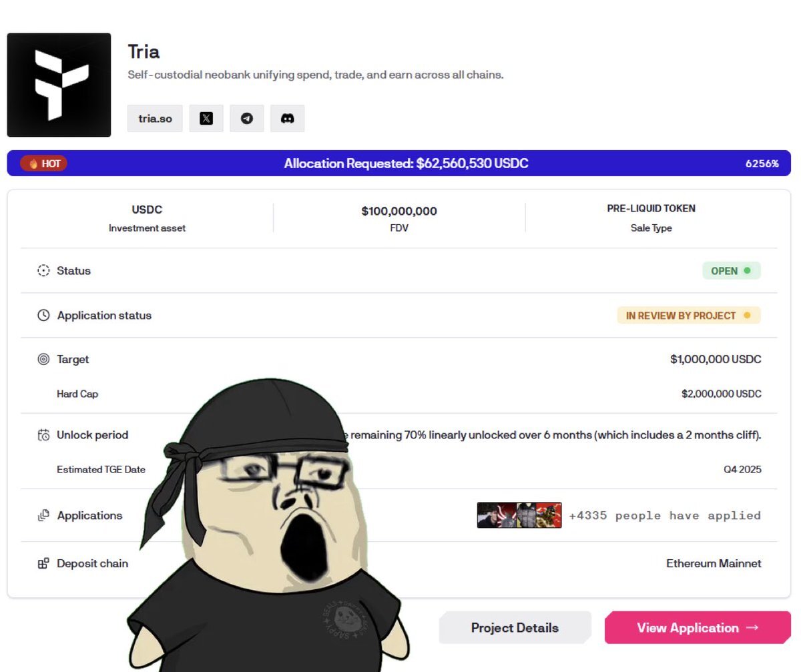Click the Allocation Requested progress bar
Screen dimensions: 801x672
[x=398, y=163]
